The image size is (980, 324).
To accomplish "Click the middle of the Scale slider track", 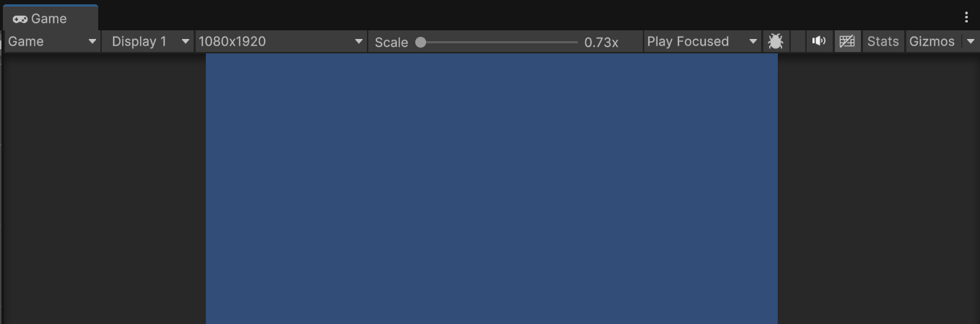I will [x=497, y=43].
